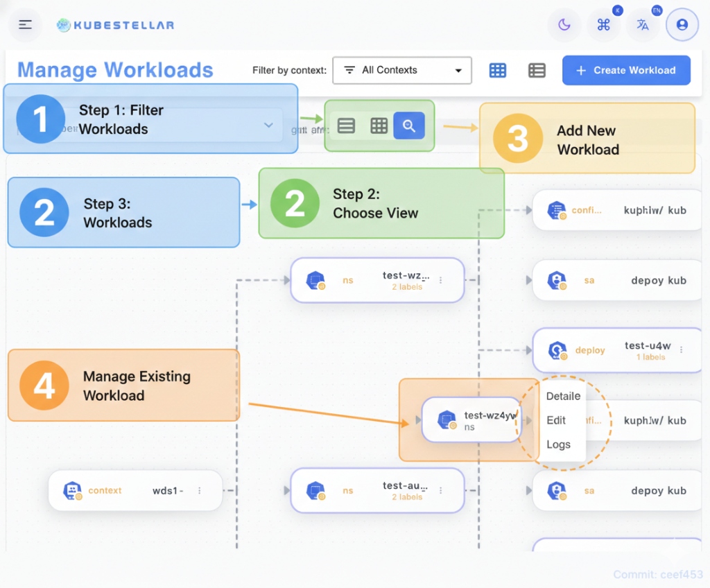Image resolution: width=710 pixels, height=588 pixels.
Task: Open the EN language switcher icon
Action: click(x=643, y=24)
